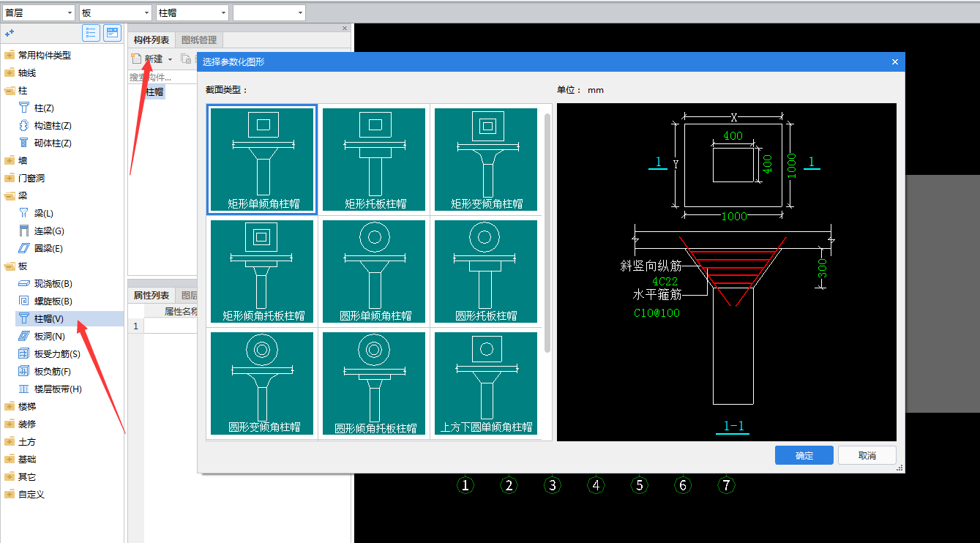
Task: Switch navigation panel to list view icon
Action: [91, 33]
